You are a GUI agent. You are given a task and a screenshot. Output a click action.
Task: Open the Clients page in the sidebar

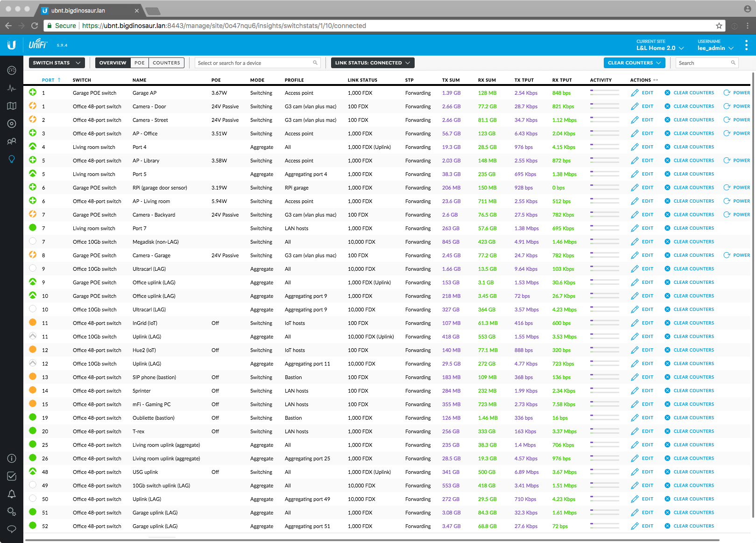tap(12, 141)
